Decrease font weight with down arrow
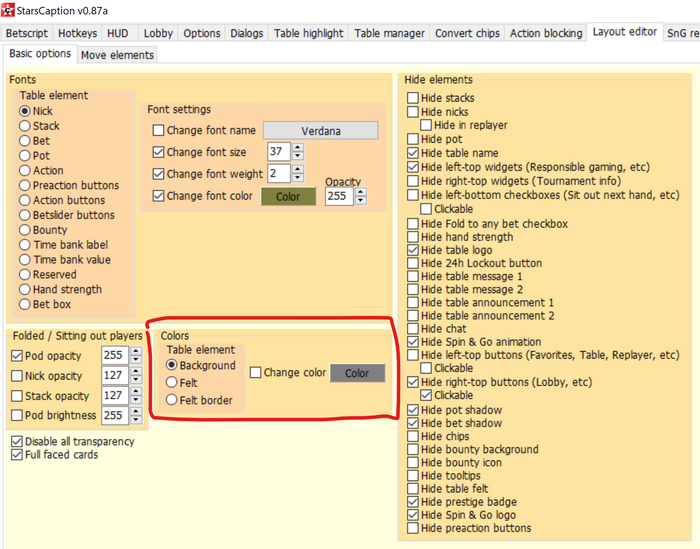 pos(298,178)
